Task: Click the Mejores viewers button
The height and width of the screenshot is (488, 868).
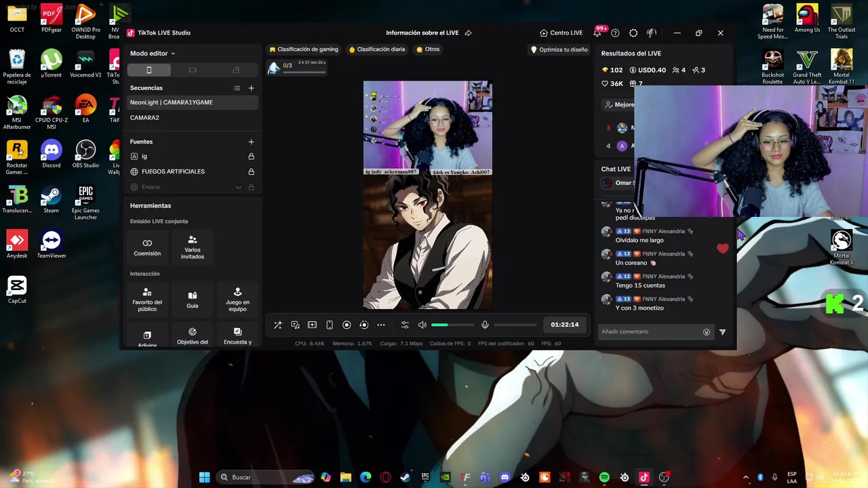Action: tap(618, 105)
